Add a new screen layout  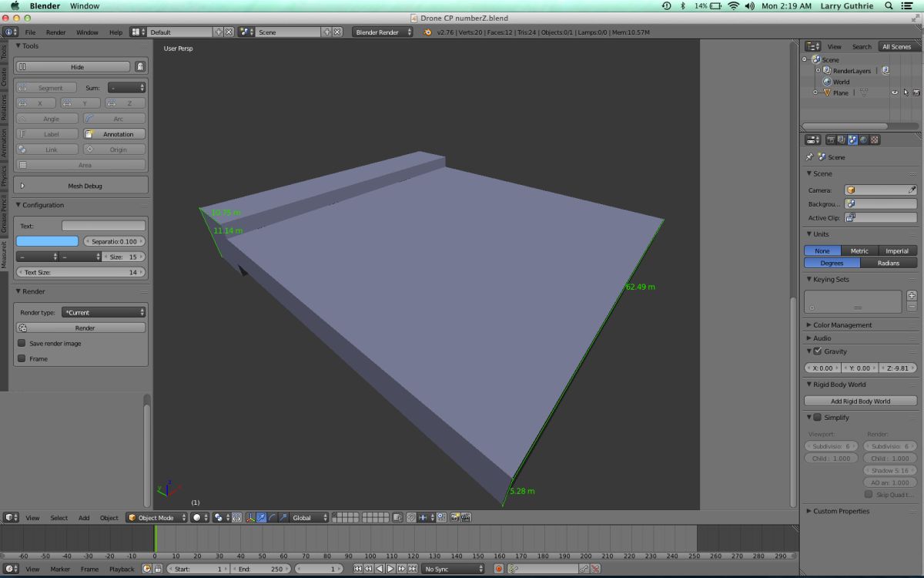click(x=219, y=32)
